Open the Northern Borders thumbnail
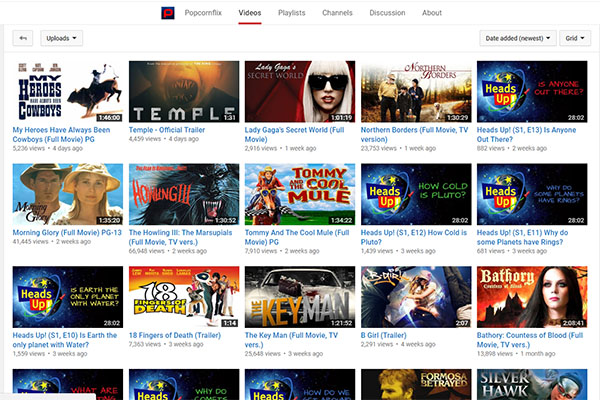Screen dimensions: 600x400 [x=416, y=91]
